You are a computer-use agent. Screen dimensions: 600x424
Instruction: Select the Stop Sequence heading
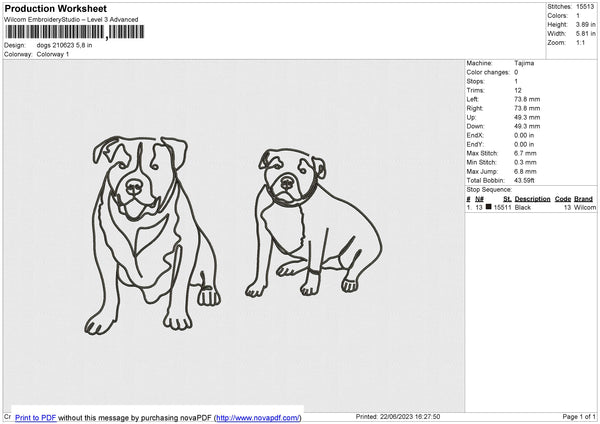[x=489, y=189]
